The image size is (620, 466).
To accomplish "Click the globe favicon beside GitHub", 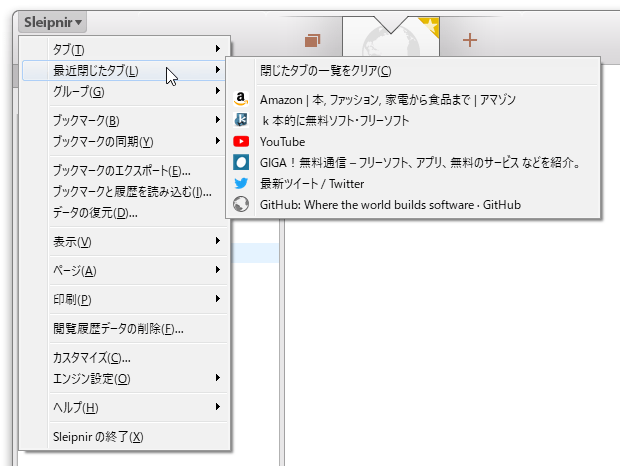I will pos(241,204).
